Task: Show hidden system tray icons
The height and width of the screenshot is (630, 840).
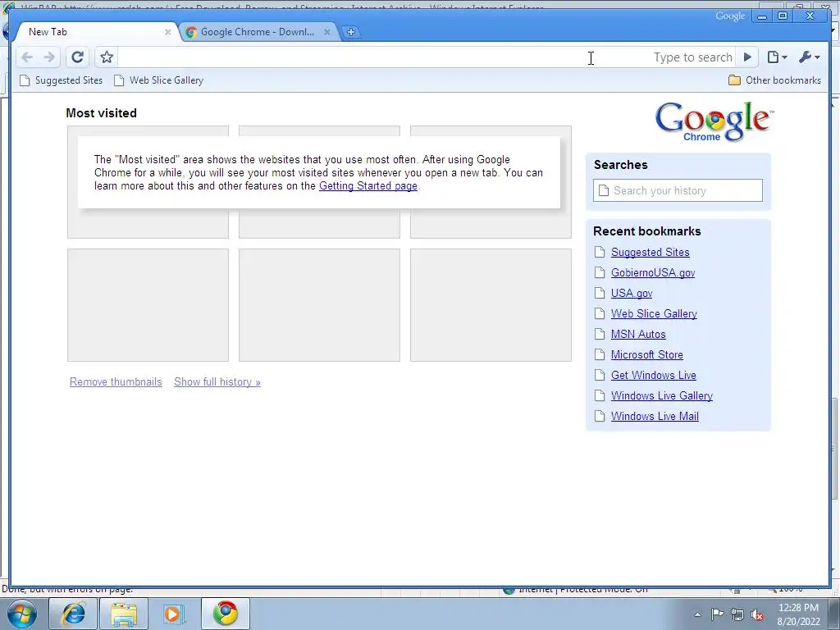Action: coord(697,614)
